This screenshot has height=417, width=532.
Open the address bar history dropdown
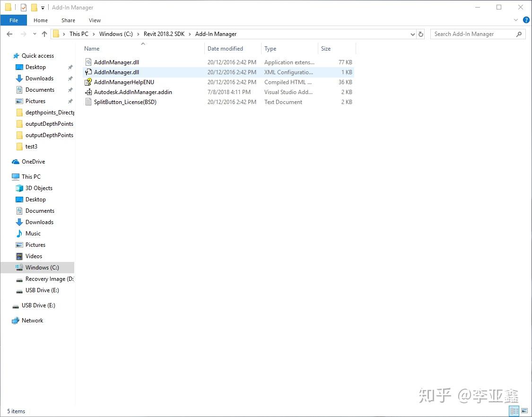click(412, 34)
